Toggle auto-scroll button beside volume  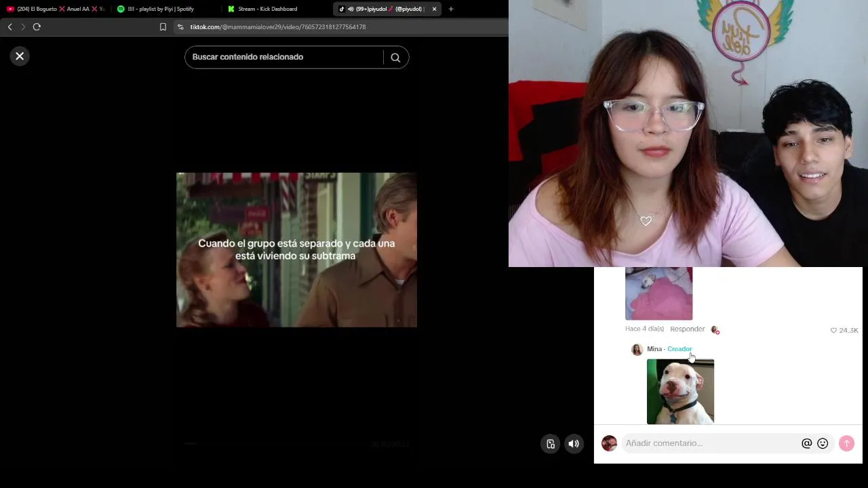click(551, 444)
